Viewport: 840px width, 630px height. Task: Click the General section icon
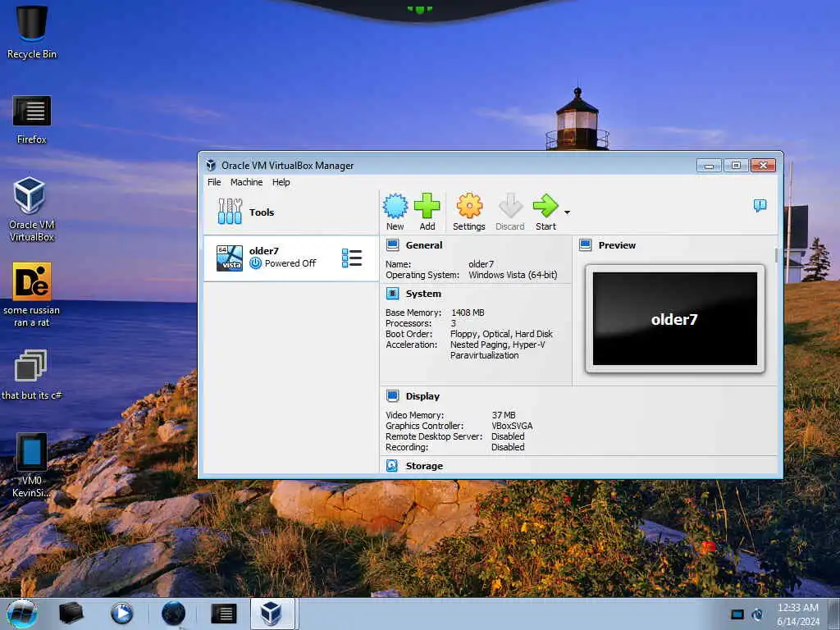(393, 245)
